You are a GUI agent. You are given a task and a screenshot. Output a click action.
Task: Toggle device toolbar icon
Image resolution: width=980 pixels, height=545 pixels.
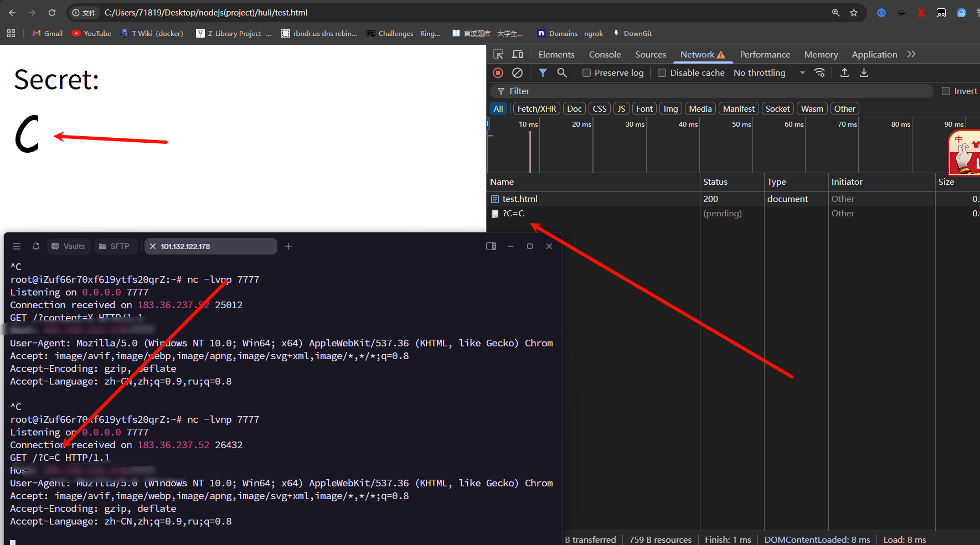(518, 54)
